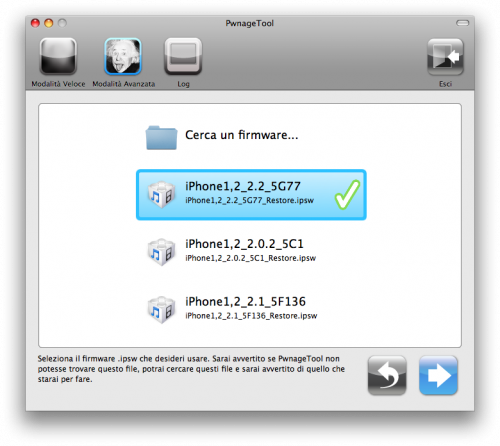The width and height of the screenshot is (500, 446).
Task: Click the iPhone1,2_2.1_5F136_Restore.ipsw filename
Action: [251, 316]
